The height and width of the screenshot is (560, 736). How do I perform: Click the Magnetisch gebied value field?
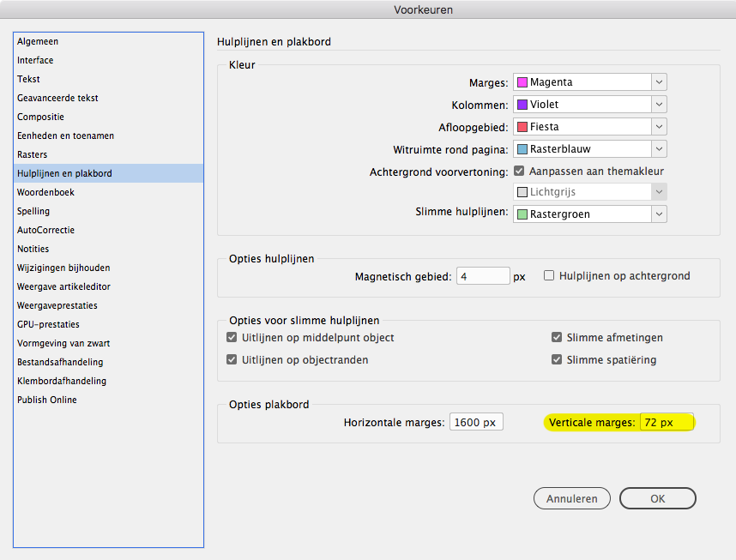pyautogui.click(x=482, y=277)
